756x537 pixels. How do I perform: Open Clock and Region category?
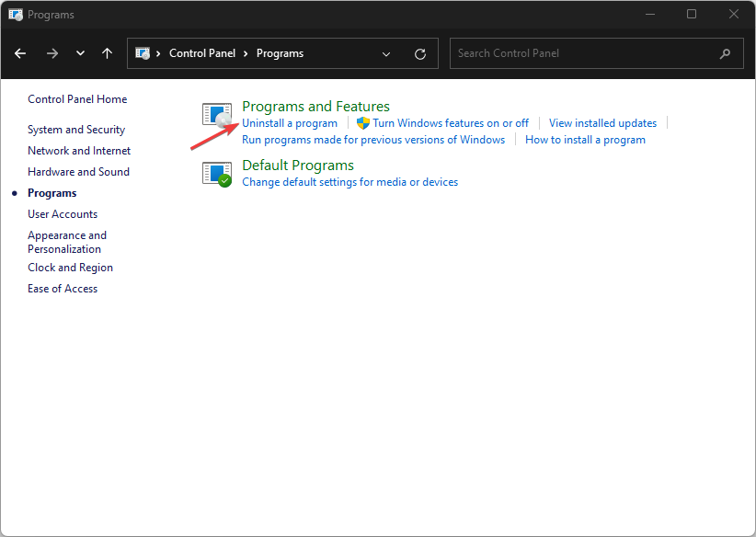(71, 268)
